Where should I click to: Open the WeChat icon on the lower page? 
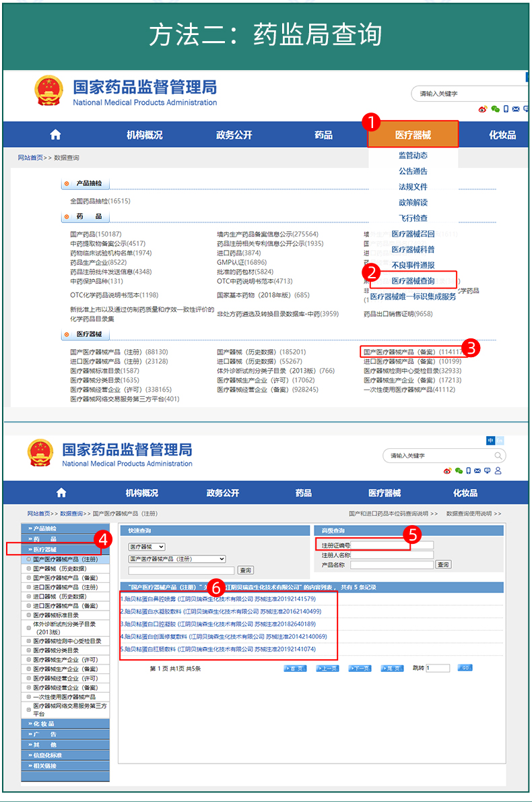pyautogui.click(x=459, y=470)
